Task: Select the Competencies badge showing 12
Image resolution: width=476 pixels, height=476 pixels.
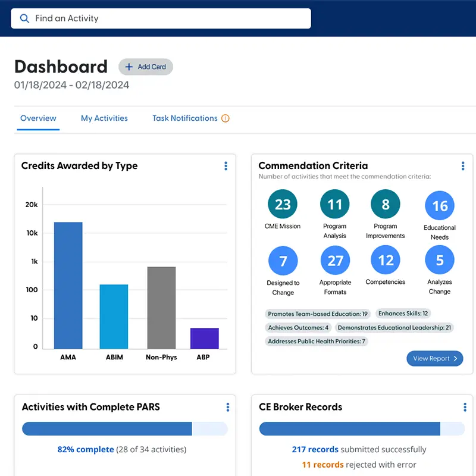Action: tap(385, 261)
